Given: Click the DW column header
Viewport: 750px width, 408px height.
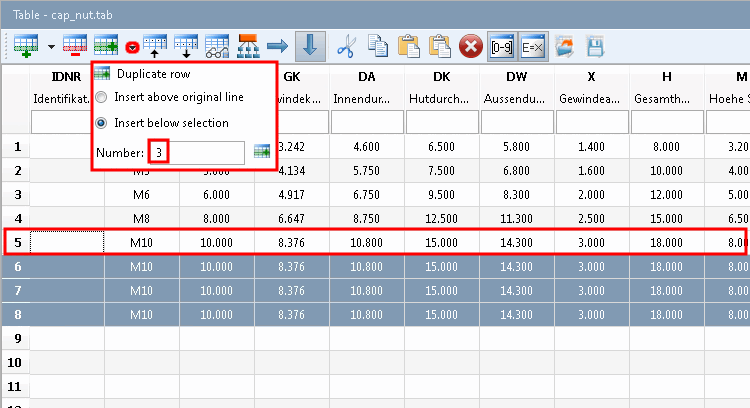Looking at the screenshot, I should [x=517, y=77].
